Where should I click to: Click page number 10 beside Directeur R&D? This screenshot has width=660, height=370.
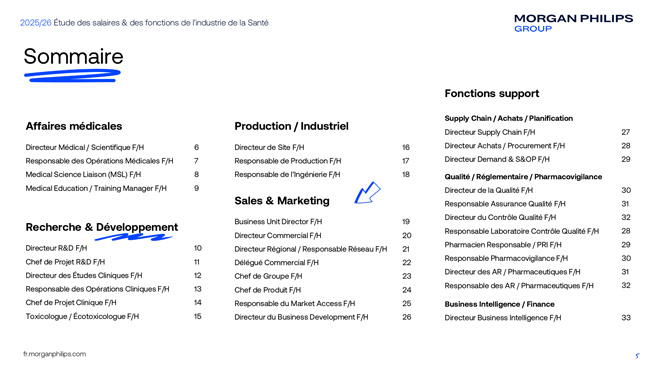click(x=198, y=248)
